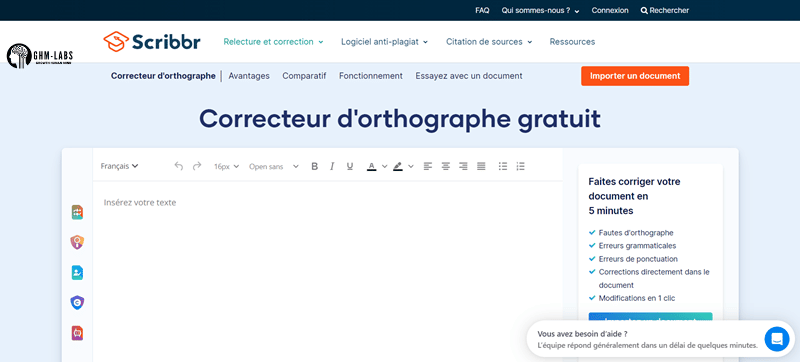Toggle bold formatting

(315, 166)
